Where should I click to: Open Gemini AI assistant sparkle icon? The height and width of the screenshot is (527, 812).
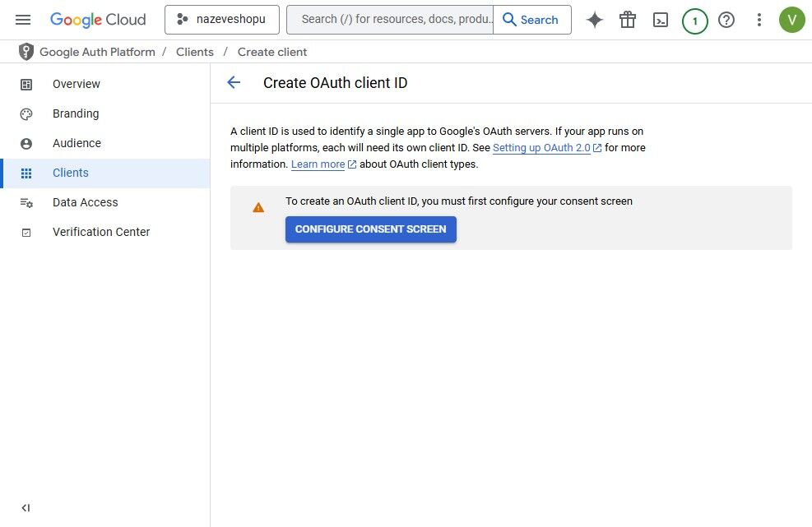[595, 20]
